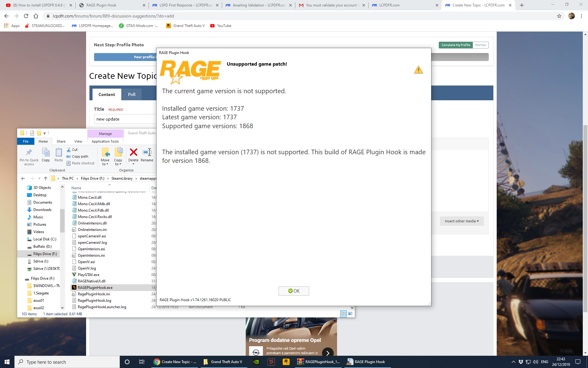Click the topic Title input field
This screenshot has height=368, width=588.
tap(125, 119)
